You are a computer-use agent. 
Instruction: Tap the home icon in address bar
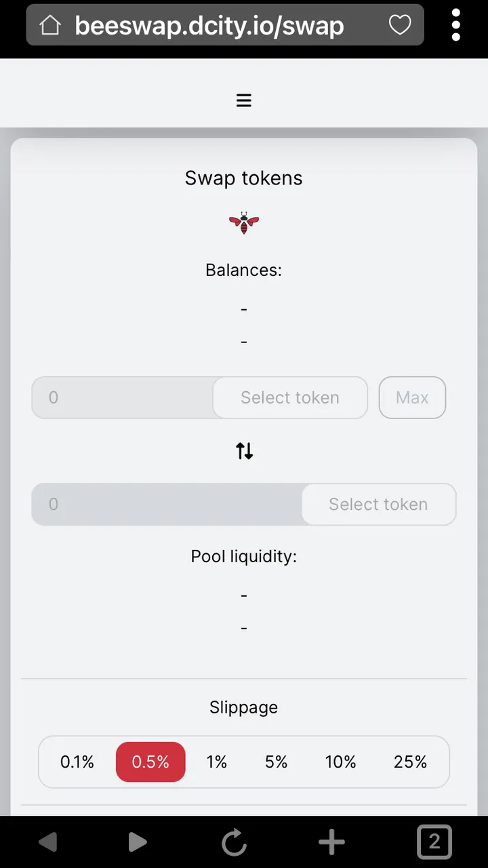point(50,26)
